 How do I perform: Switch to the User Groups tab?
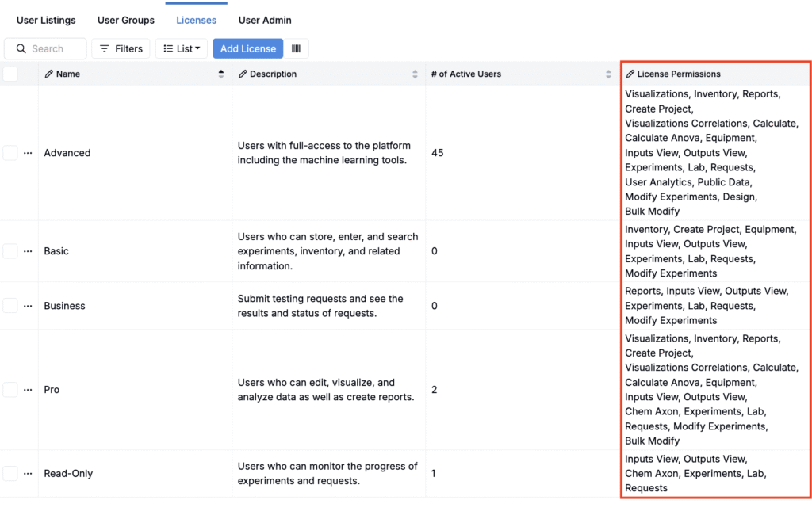click(125, 20)
